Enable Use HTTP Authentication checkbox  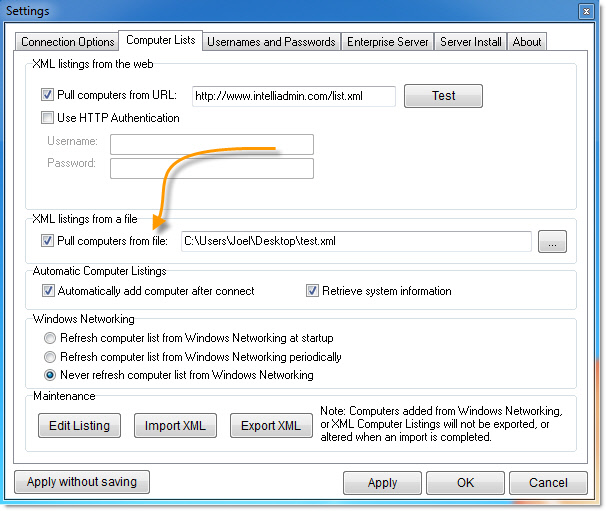pyautogui.click(x=47, y=118)
